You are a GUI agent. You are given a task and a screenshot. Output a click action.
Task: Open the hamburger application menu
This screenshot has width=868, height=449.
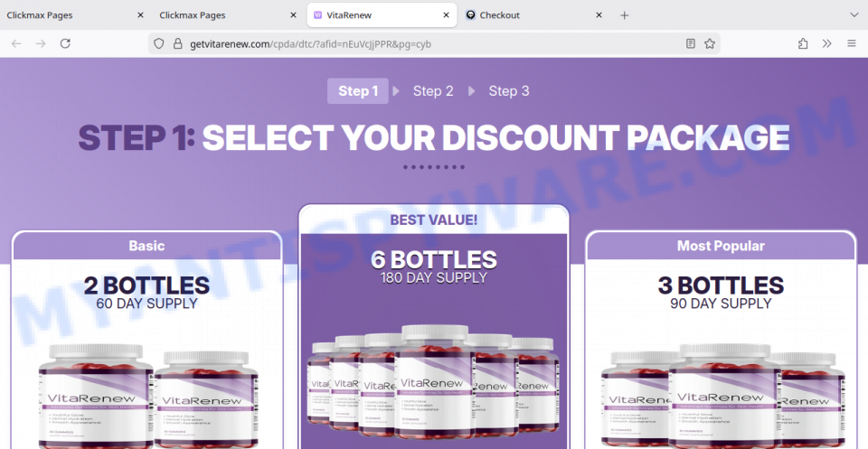point(852,43)
